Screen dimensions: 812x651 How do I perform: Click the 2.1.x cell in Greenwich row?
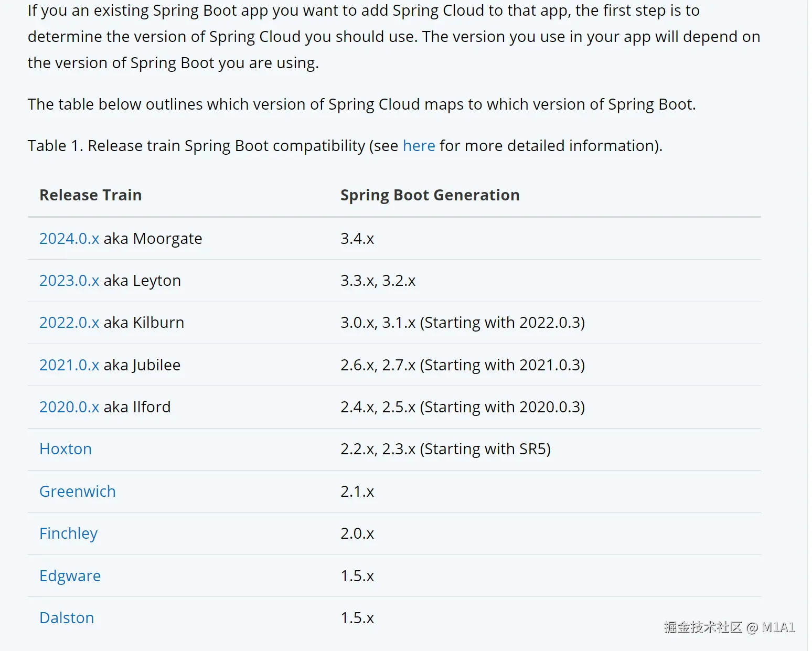coord(357,492)
